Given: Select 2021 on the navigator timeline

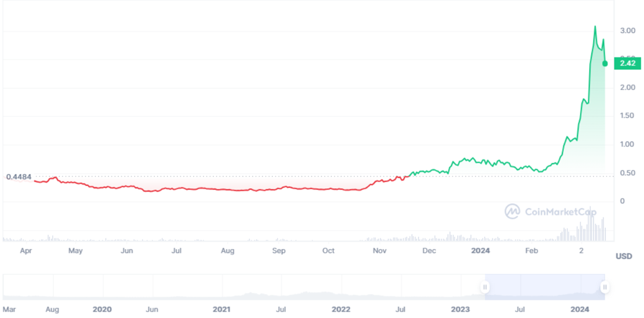Looking at the screenshot, I should 221,309.
